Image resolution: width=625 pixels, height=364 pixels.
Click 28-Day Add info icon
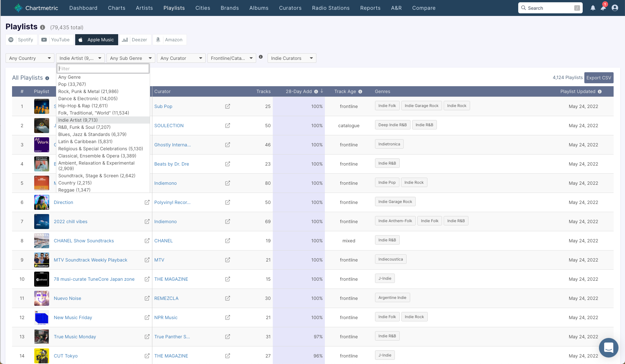coord(316,92)
